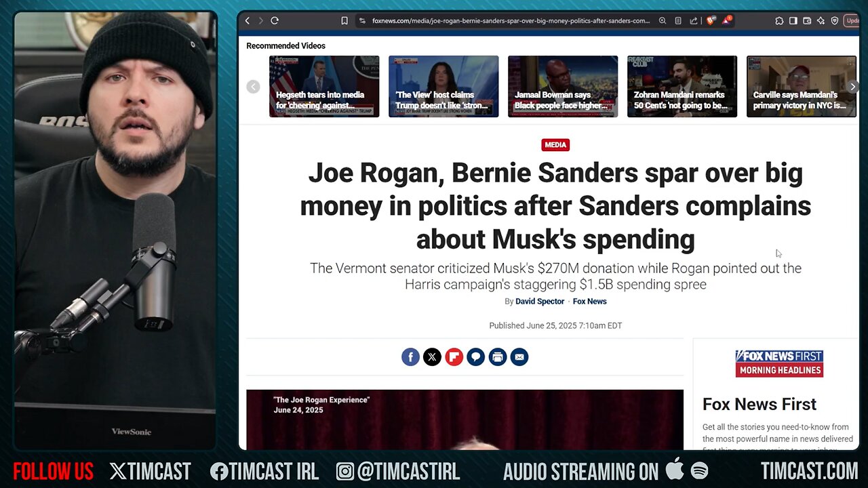This screenshot has height=488, width=868.
Task: Click the X TIMCAST handle in banner
Action: (x=150, y=471)
